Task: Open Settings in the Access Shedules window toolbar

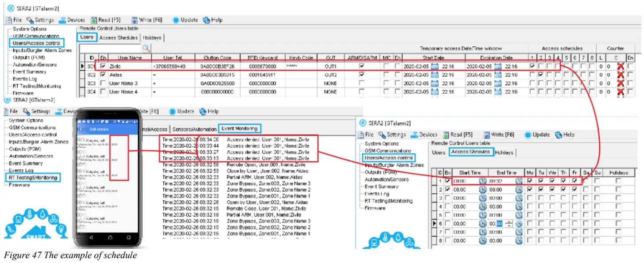Action: pos(392,135)
